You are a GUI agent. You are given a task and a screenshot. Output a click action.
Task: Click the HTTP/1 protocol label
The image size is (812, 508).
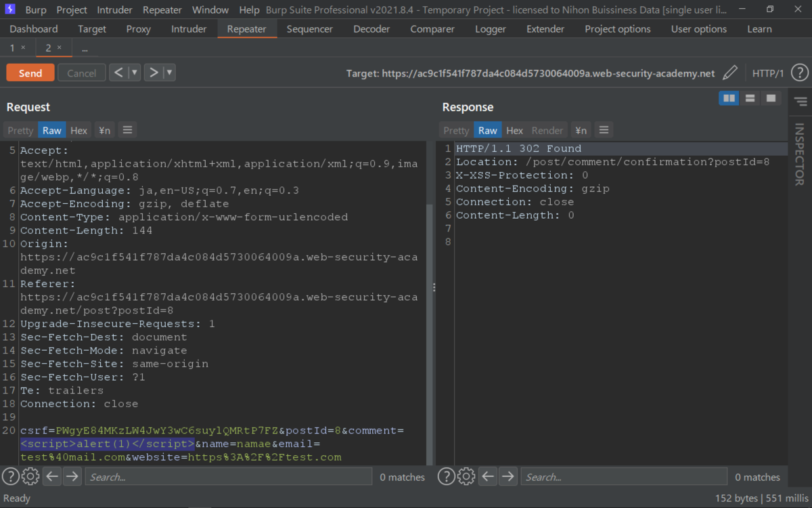click(x=768, y=73)
